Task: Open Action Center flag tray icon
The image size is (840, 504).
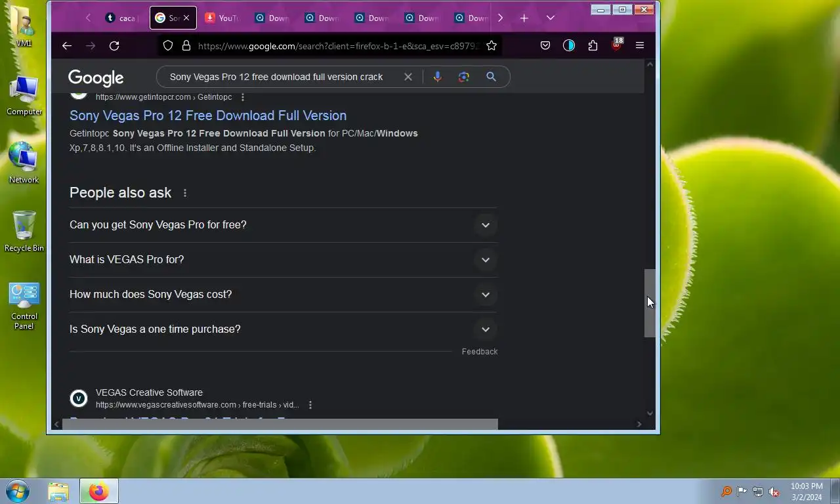Action: [742, 492]
